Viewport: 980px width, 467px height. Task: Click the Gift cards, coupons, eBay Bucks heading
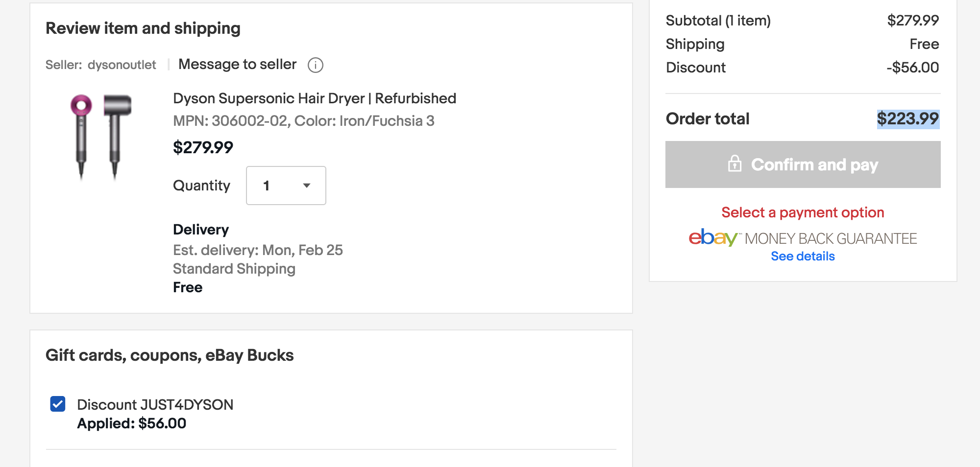click(x=170, y=355)
